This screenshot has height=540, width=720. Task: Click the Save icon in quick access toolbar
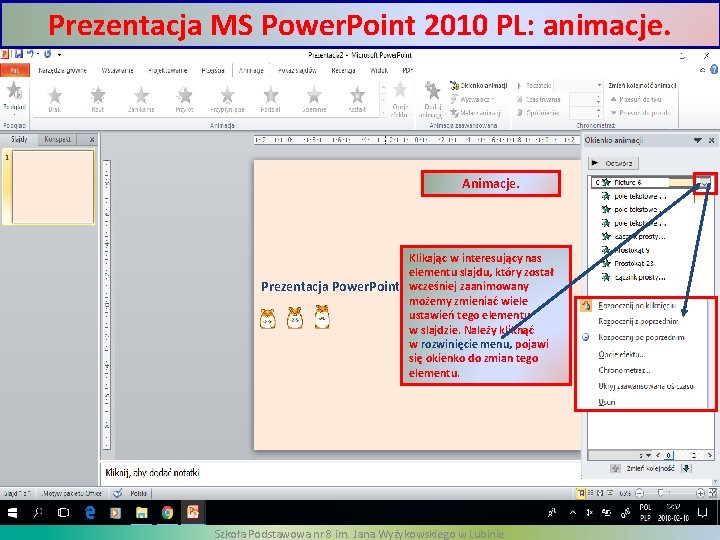pos(19,54)
